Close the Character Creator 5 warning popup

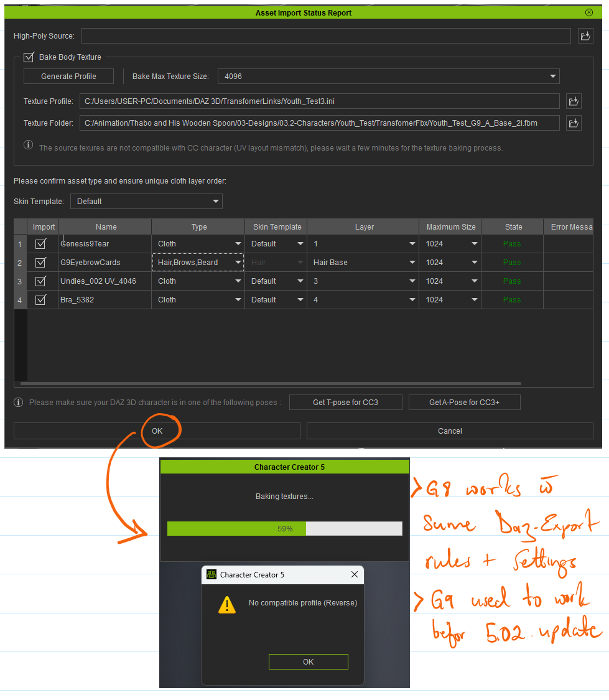coord(355,575)
